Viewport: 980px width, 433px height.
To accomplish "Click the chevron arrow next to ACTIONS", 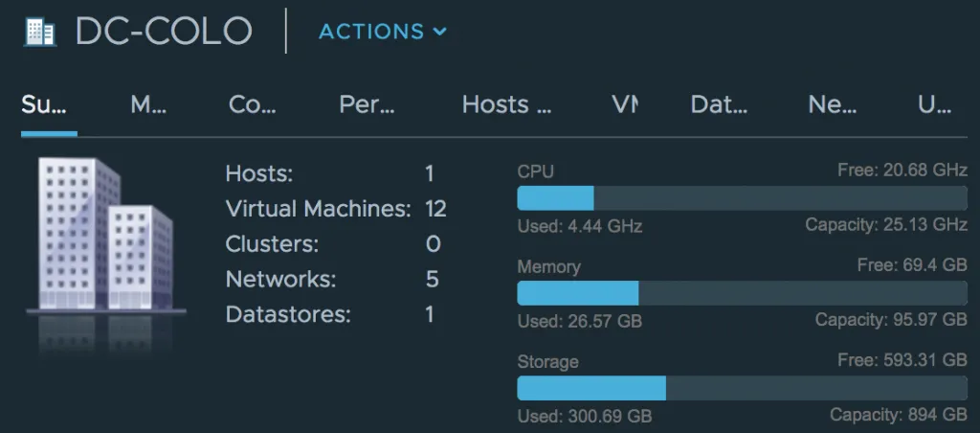I will point(440,32).
